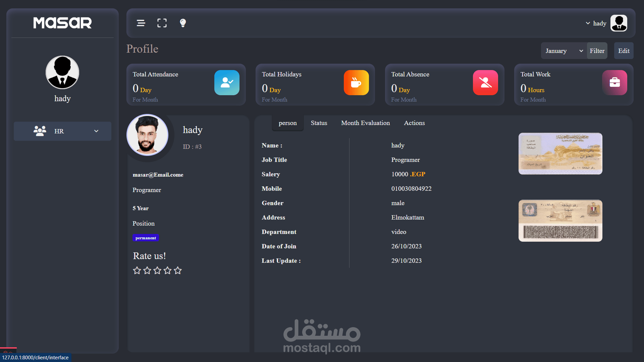The image size is (644, 362).
Task: Open the Month Evaluation tab
Action: [365, 123]
